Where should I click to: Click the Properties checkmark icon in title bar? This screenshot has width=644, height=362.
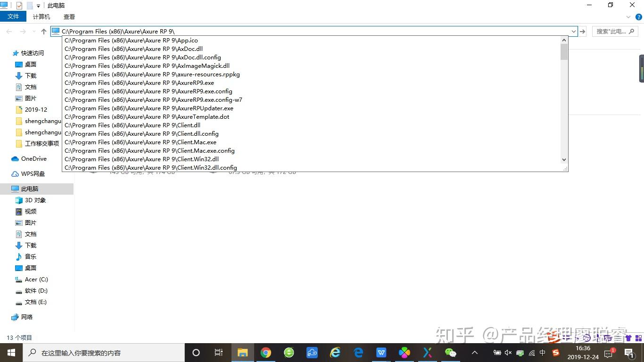pos(19,6)
